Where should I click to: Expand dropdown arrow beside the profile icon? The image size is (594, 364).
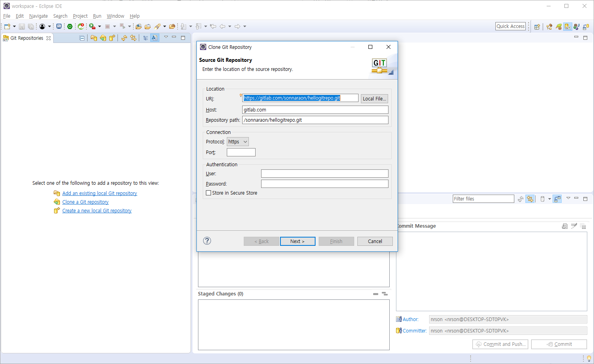click(x=49, y=26)
